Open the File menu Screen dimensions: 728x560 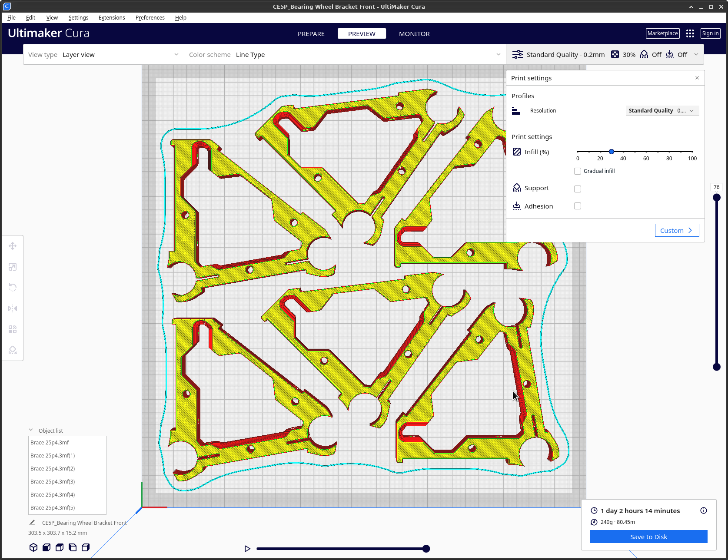click(x=11, y=18)
